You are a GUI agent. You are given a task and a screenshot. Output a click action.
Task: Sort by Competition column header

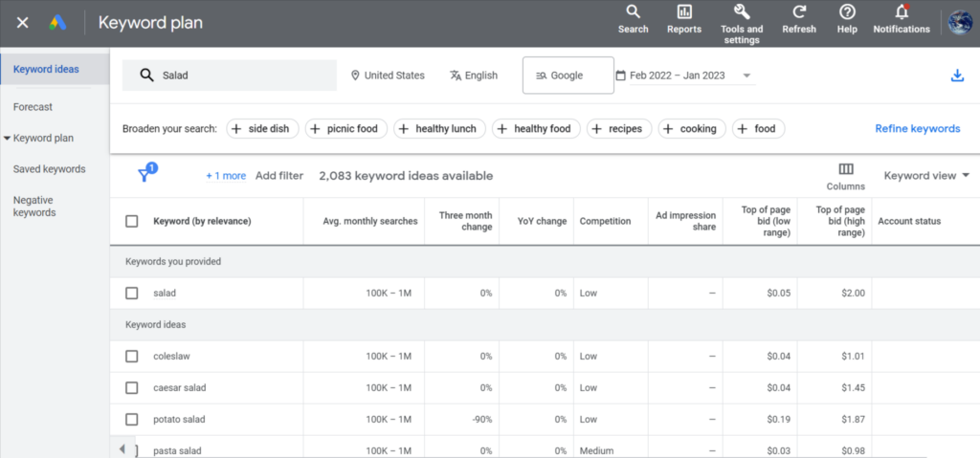tap(605, 221)
